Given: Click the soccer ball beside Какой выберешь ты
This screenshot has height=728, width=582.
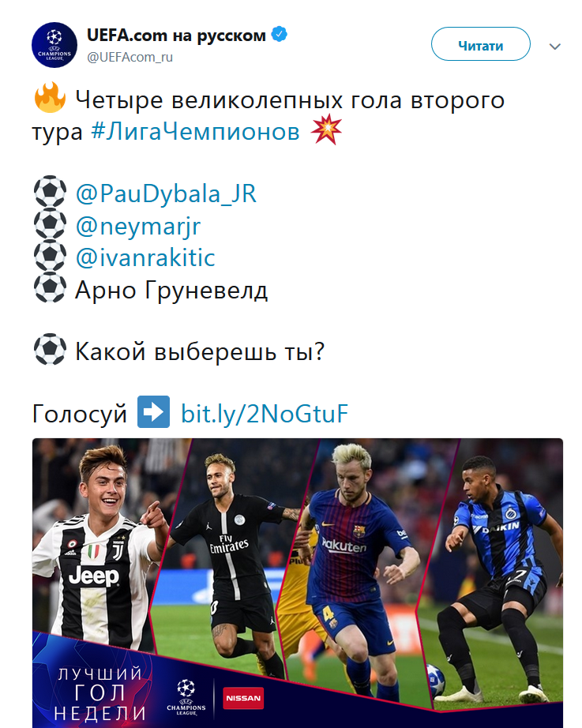Looking at the screenshot, I should pyautogui.click(x=51, y=349).
